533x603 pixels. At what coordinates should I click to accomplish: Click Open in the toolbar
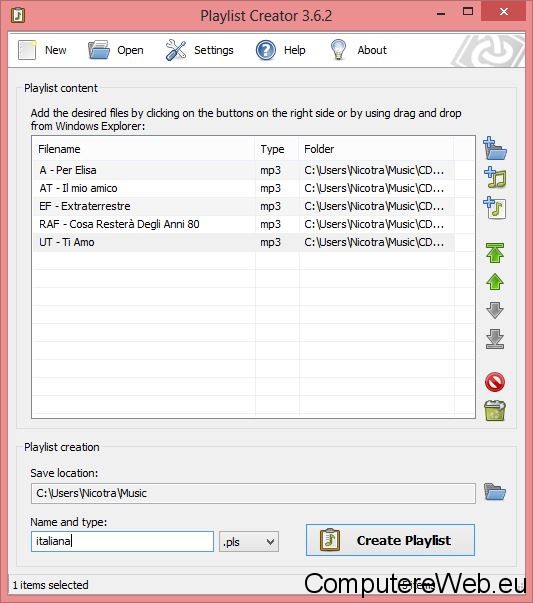(x=115, y=50)
